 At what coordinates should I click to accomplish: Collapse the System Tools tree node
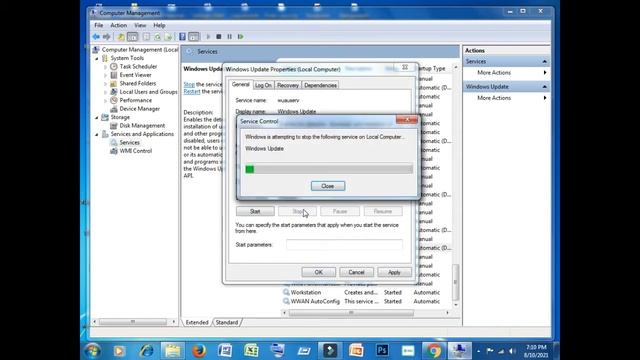tap(97, 58)
